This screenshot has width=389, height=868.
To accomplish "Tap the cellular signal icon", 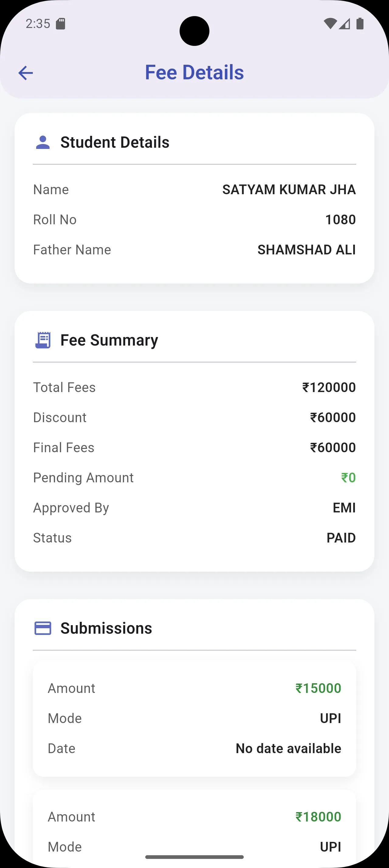I will pyautogui.click(x=344, y=24).
